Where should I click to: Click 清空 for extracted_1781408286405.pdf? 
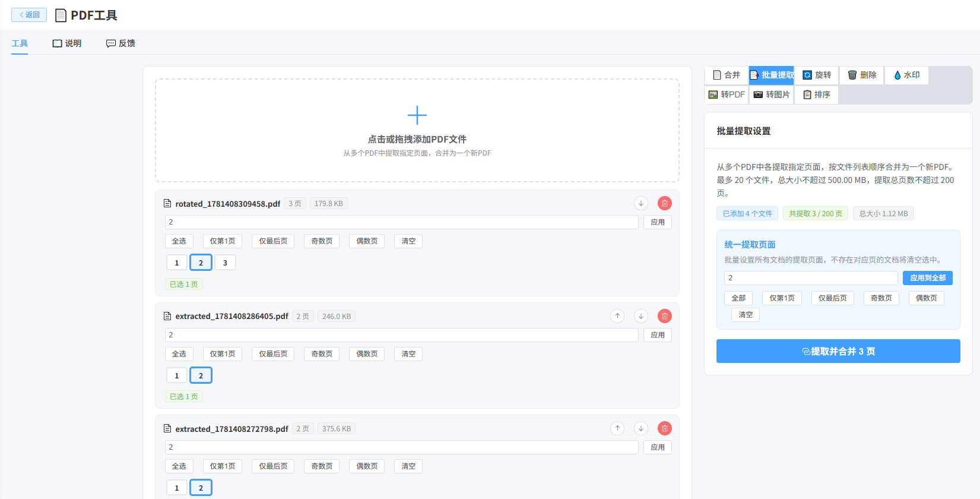tap(408, 354)
